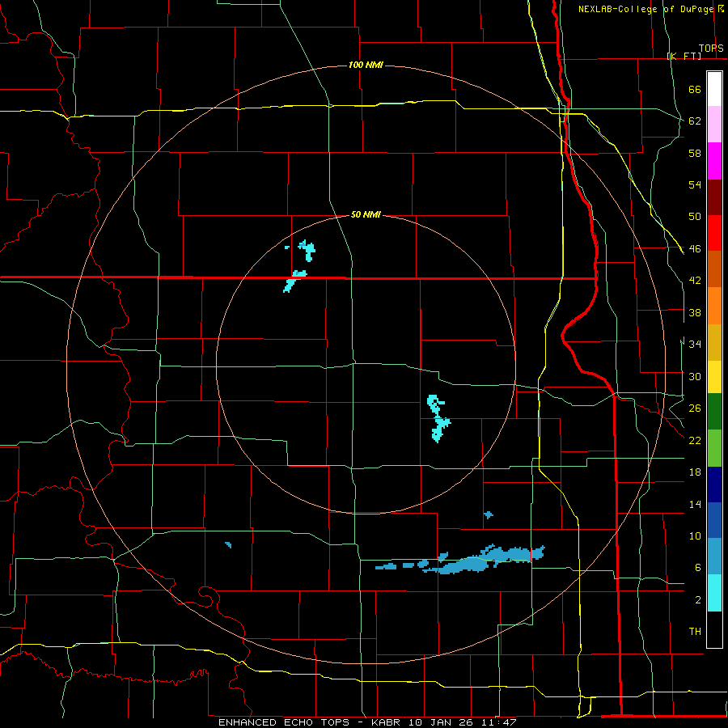Pick the yellow legend color block

(714, 377)
